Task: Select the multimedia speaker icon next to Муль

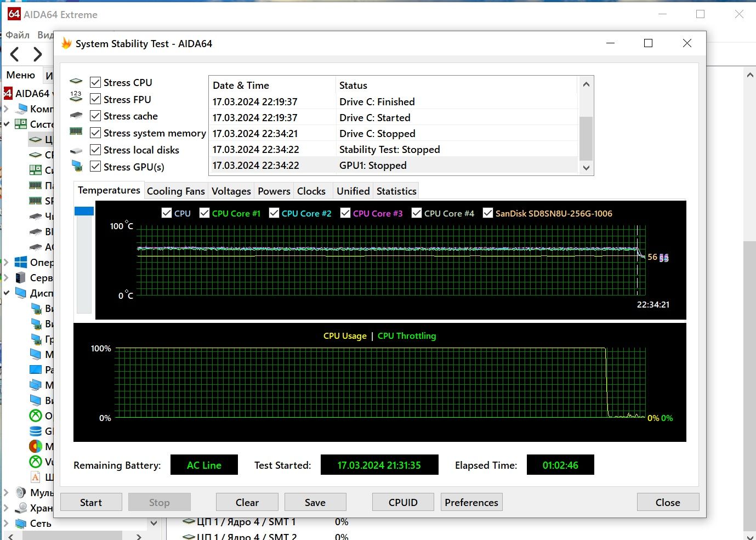Action: point(21,492)
